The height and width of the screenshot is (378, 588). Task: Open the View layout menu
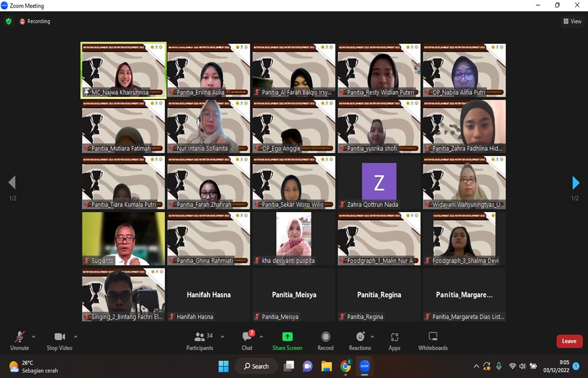click(x=572, y=21)
